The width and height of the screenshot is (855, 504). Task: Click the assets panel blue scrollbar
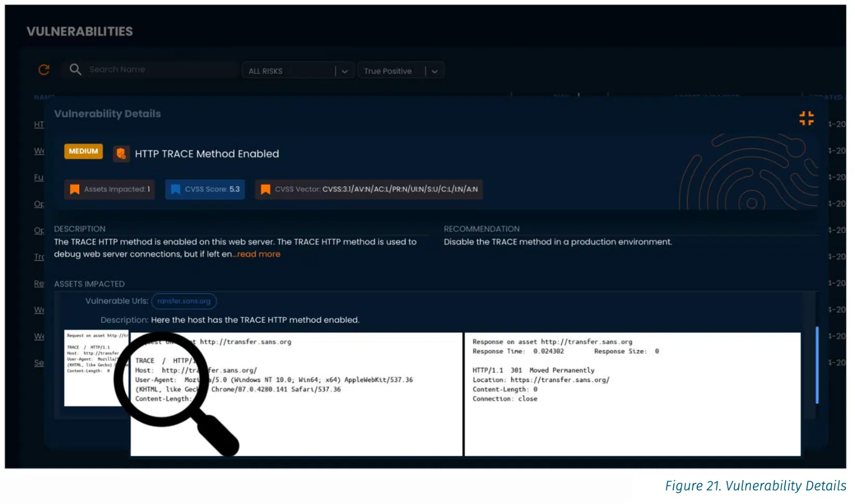pos(817,365)
